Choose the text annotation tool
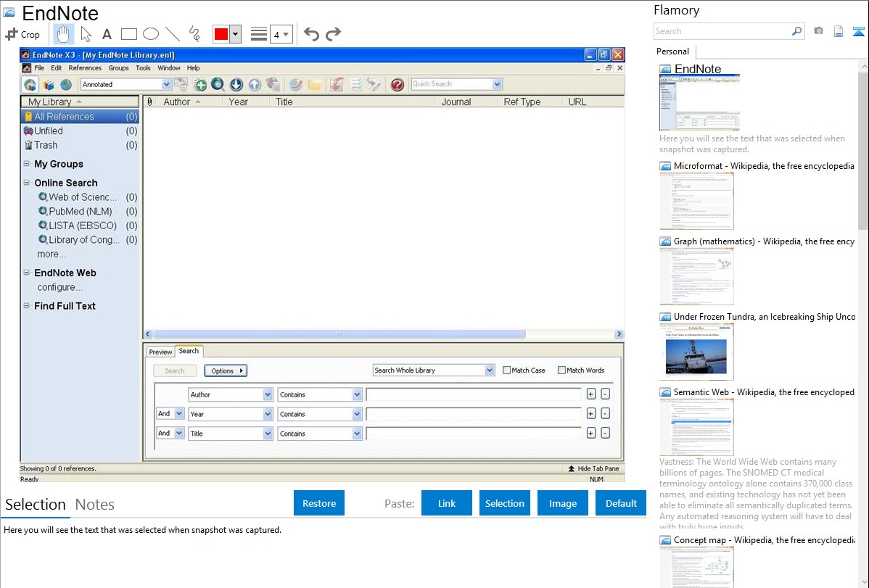The width and height of the screenshot is (869, 588). (x=107, y=34)
